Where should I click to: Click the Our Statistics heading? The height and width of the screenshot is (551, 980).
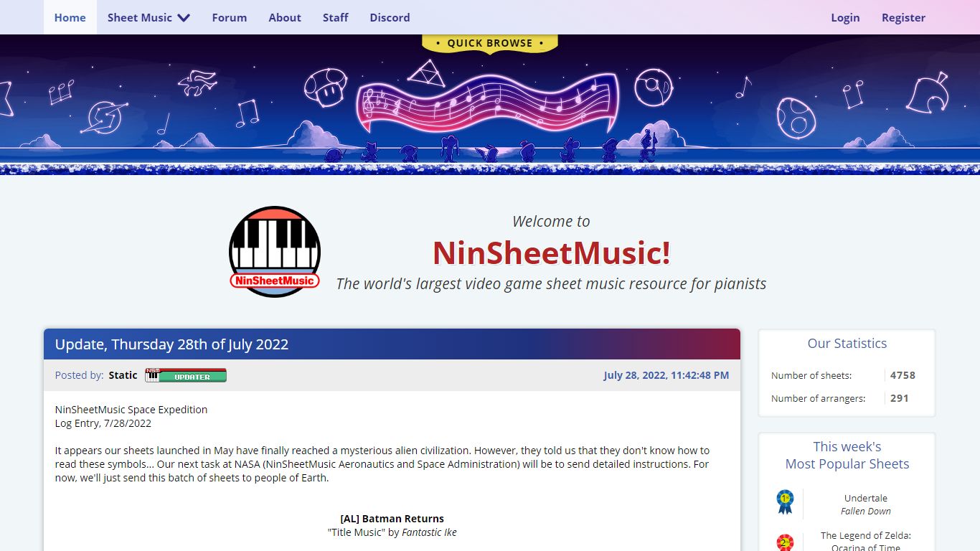847,344
